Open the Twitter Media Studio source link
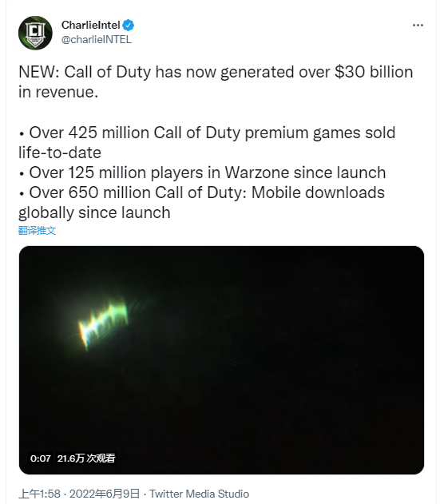440x504 pixels. pyautogui.click(x=200, y=494)
